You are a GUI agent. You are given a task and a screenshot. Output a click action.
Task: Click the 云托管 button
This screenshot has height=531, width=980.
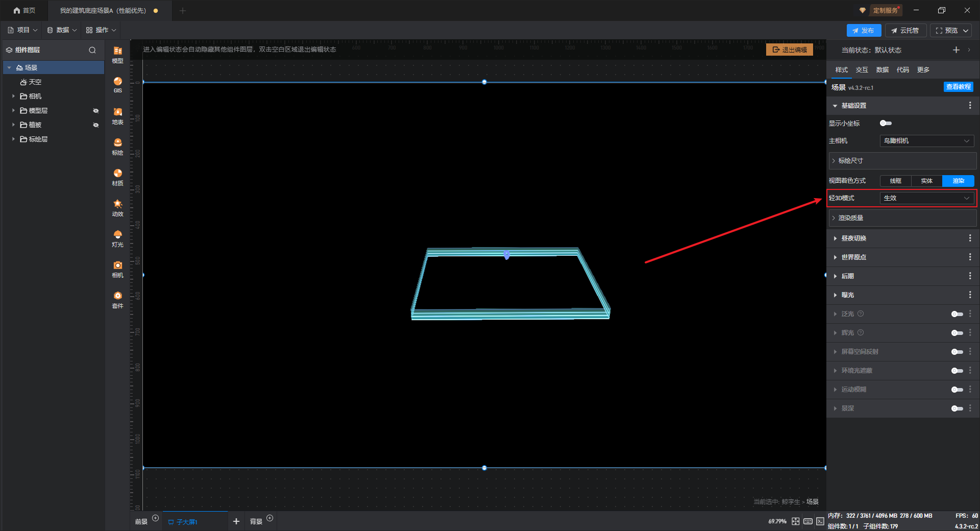(x=905, y=31)
